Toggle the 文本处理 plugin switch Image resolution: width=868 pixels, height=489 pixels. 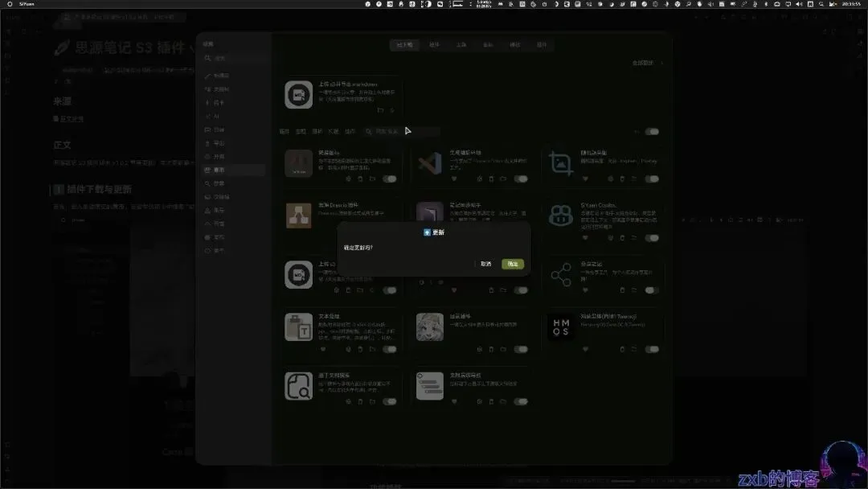(390, 349)
